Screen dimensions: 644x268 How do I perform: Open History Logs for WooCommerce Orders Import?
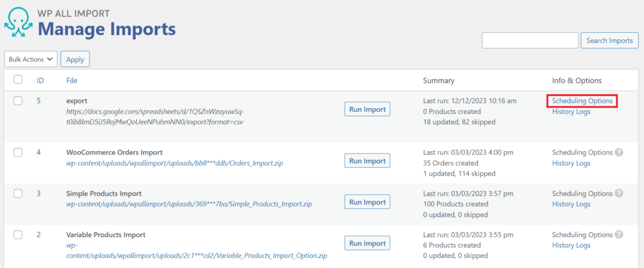coord(571,163)
